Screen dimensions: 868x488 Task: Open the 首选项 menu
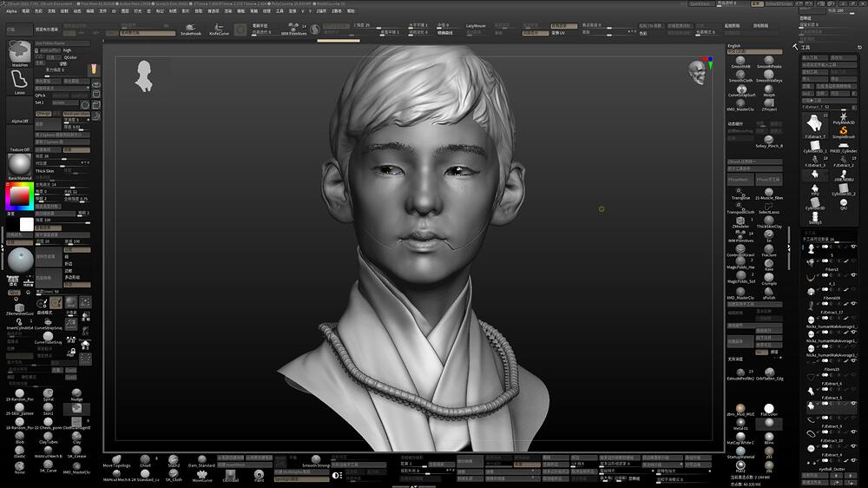214,11
